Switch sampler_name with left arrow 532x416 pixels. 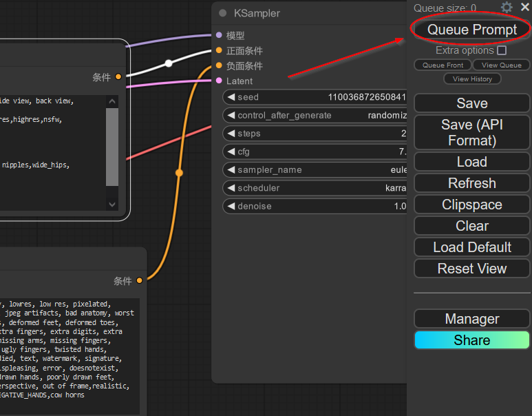(x=231, y=169)
